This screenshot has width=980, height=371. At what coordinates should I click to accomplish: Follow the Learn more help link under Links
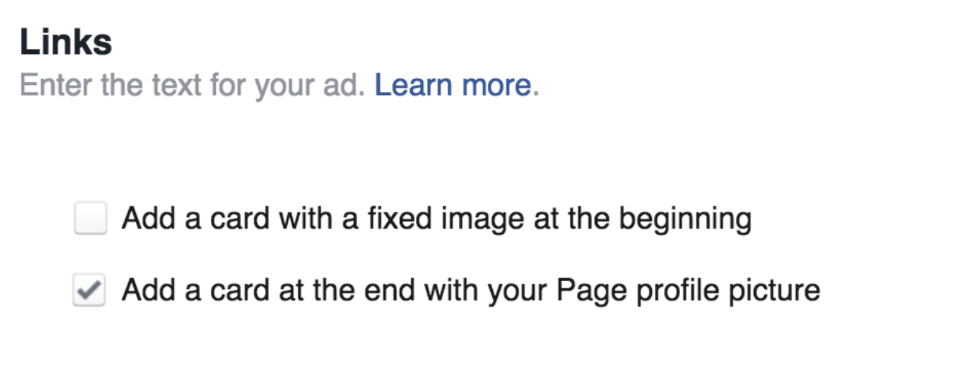coord(453,86)
